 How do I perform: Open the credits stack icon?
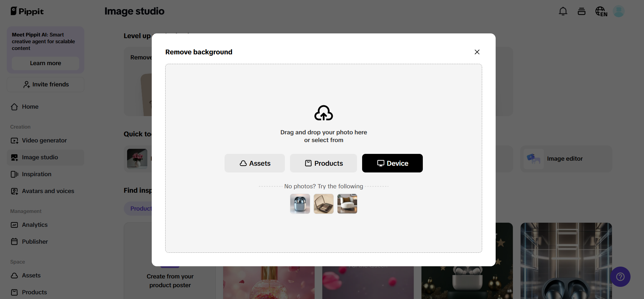click(582, 11)
